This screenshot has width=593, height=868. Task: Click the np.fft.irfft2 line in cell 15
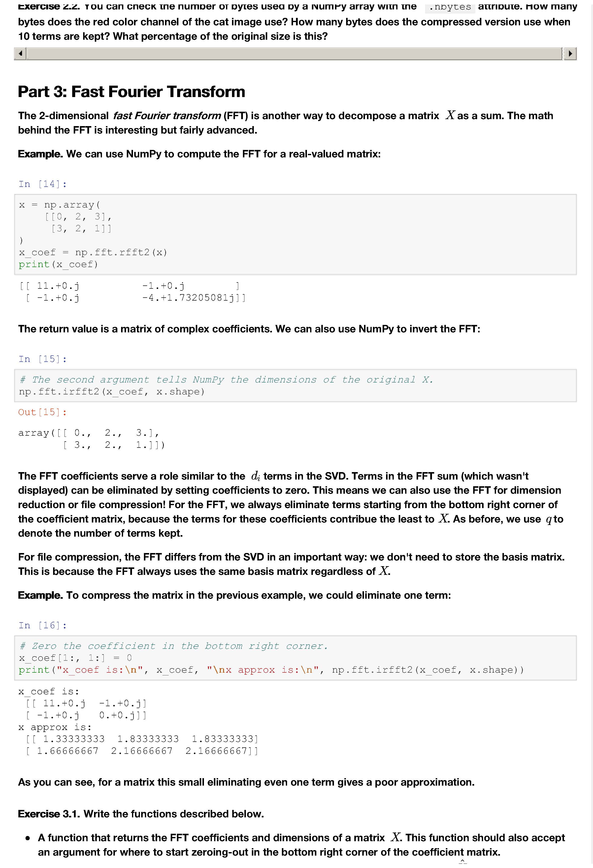[x=112, y=391]
